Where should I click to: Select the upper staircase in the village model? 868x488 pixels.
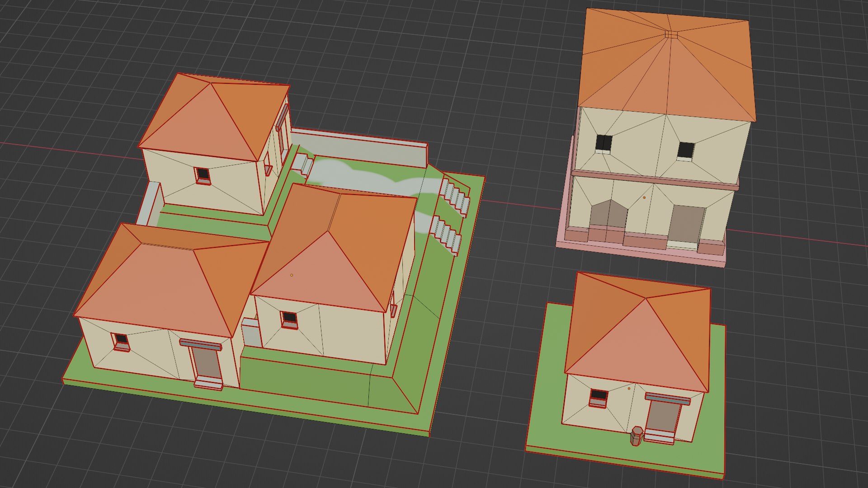point(455,197)
